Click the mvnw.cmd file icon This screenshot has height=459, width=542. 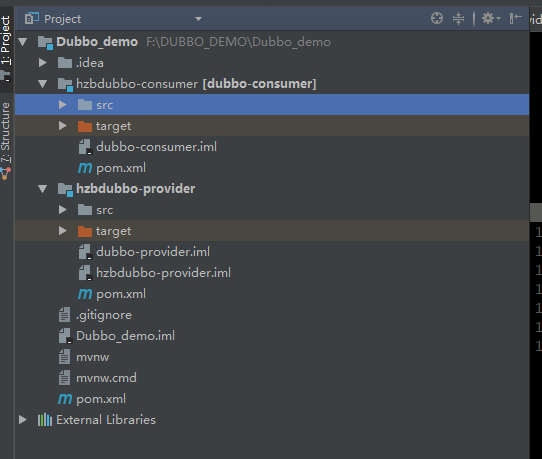tap(65, 378)
